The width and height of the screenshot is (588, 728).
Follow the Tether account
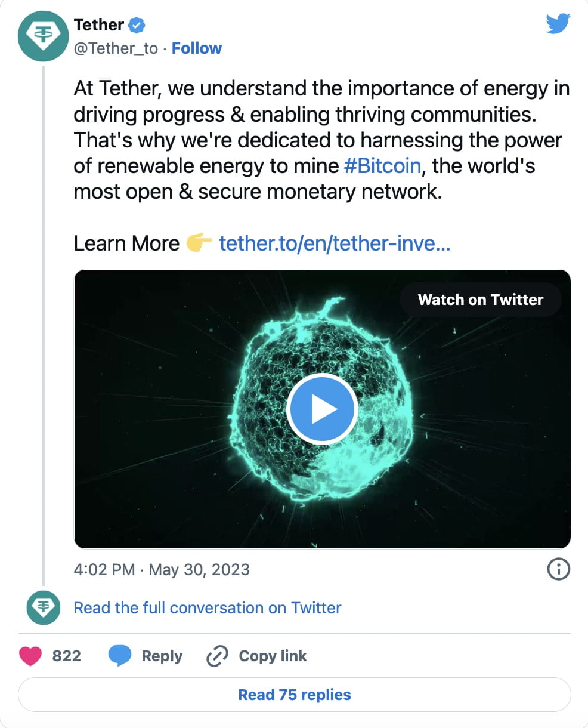(197, 48)
